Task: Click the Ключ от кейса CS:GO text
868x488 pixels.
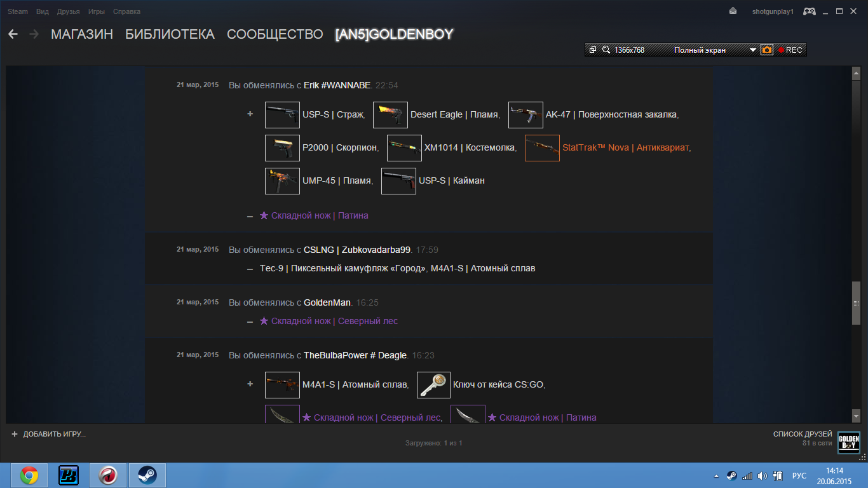Action: pos(498,384)
